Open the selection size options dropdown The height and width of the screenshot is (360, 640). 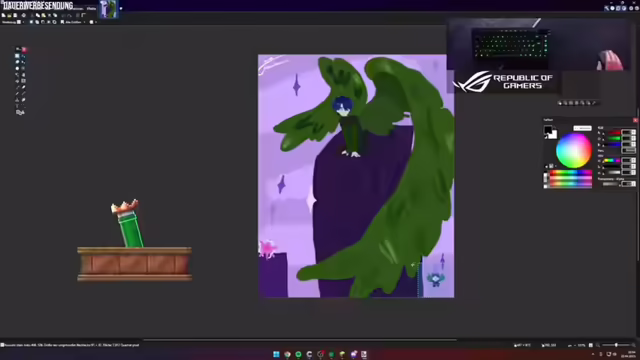click(x=73, y=22)
